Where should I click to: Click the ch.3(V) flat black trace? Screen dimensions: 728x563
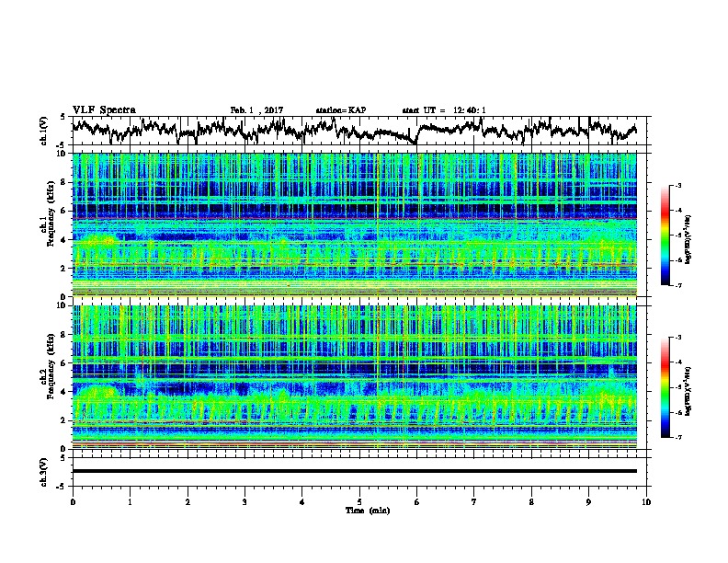(355, 471)
